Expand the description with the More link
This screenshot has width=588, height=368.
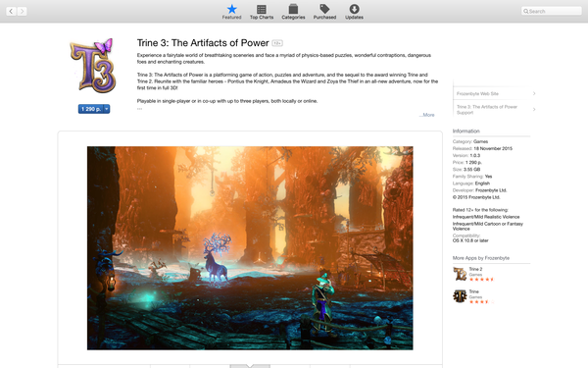(x=427, y=115)
